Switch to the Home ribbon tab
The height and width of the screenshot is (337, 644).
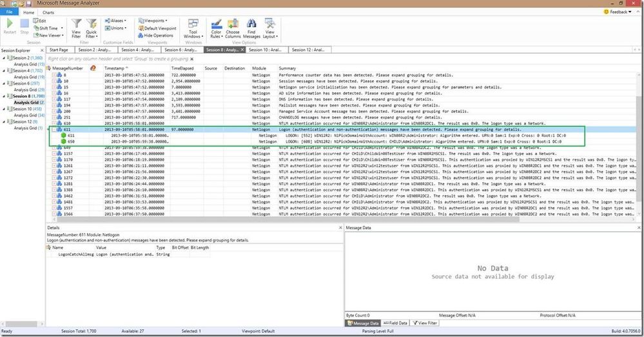tap(29, 12)
